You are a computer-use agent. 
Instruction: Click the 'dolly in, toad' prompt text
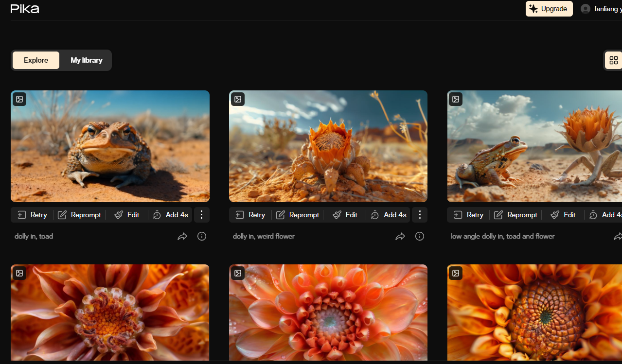pos(34,236)
